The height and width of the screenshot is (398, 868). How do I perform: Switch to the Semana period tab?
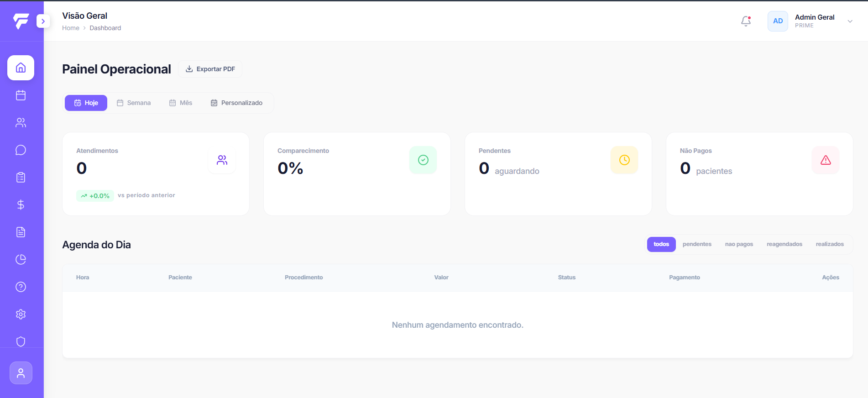tap(134, 103)
